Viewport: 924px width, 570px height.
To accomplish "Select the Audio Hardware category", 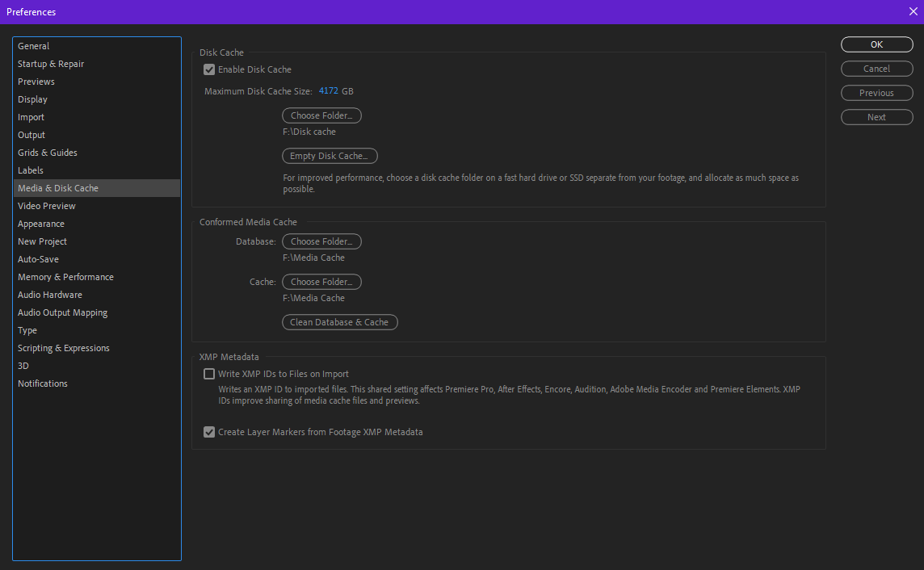I will pos(49,294).
